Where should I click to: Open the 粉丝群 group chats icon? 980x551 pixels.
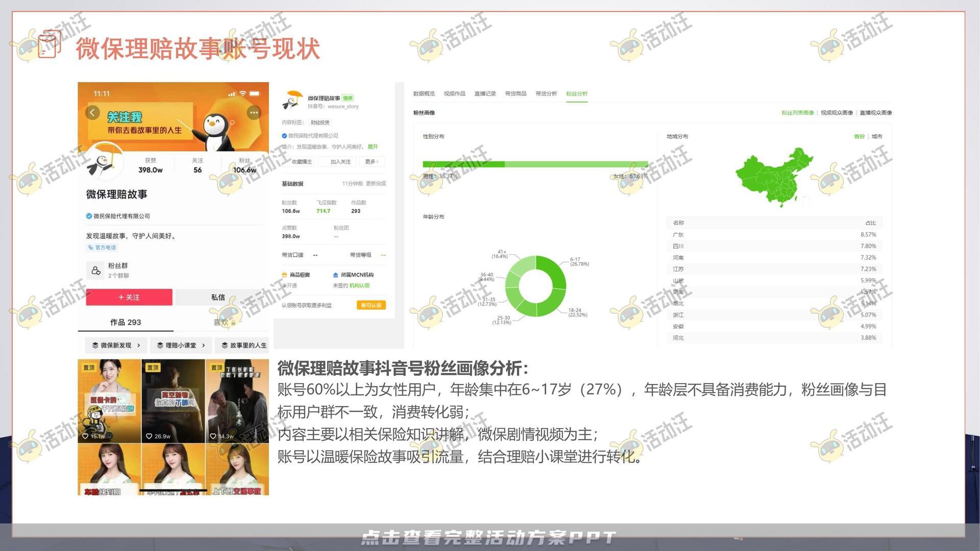coord(95,270)
